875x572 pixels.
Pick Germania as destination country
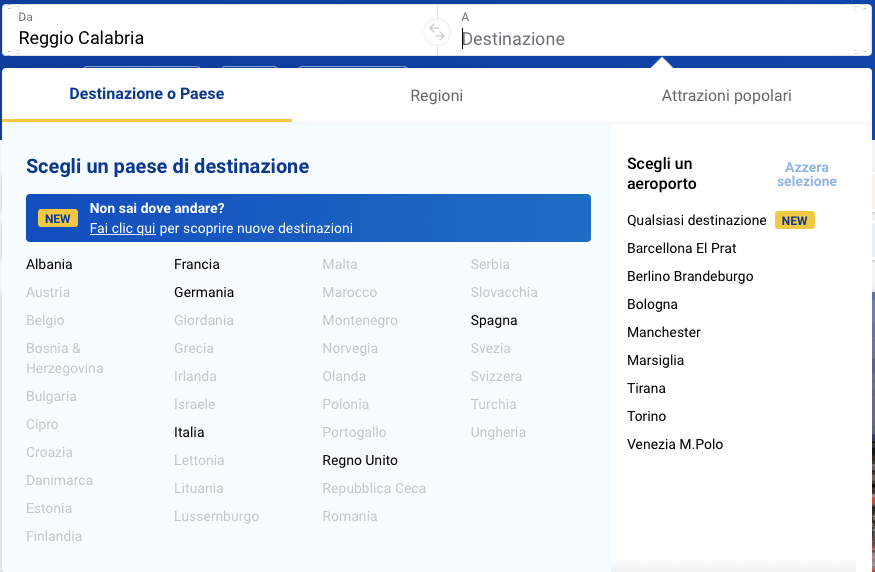click(x=204, y=293)
